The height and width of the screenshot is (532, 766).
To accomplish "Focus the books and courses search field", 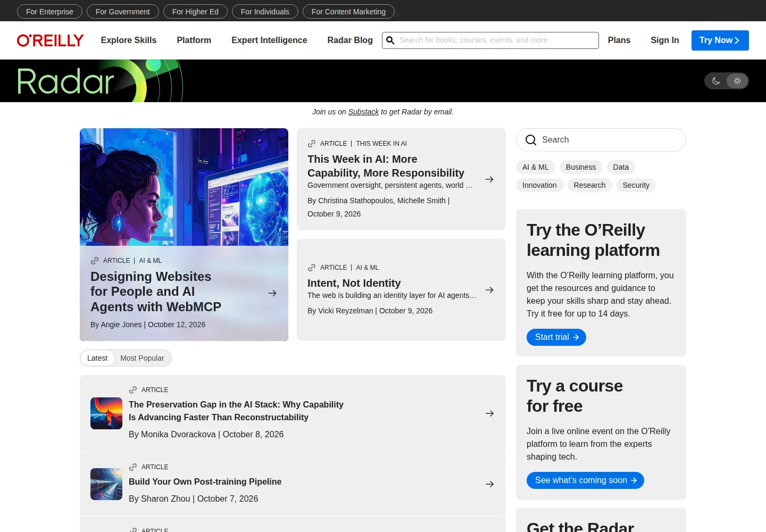I will coord(490,40).
